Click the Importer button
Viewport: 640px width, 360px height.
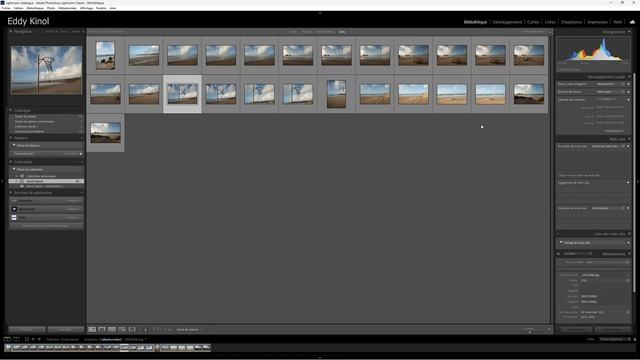[27, 329]
